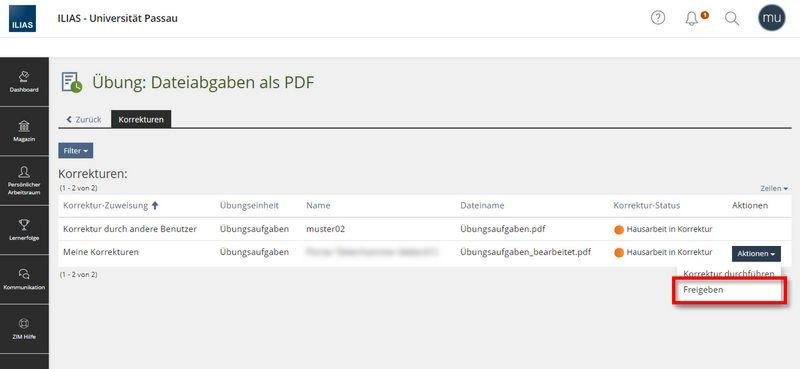Click the sort arrow next to Korrektur-Zuweisung

[x=155, y=205]
